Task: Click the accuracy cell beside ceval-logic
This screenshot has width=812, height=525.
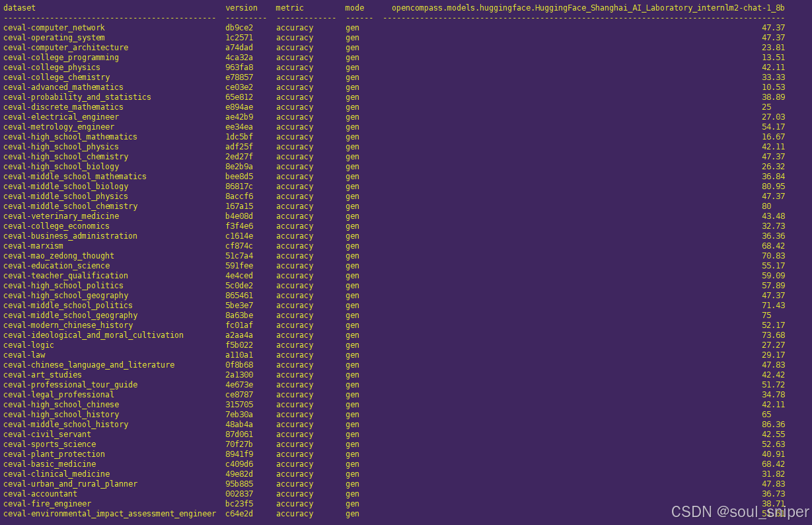Action: click(x=295, y=344)
